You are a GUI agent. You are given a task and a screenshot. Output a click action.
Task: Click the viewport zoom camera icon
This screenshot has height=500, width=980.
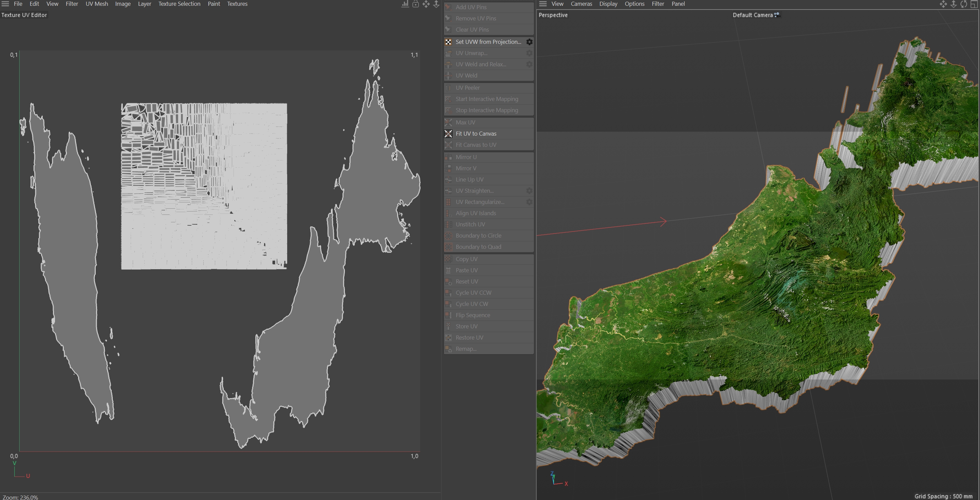[954, 4]
